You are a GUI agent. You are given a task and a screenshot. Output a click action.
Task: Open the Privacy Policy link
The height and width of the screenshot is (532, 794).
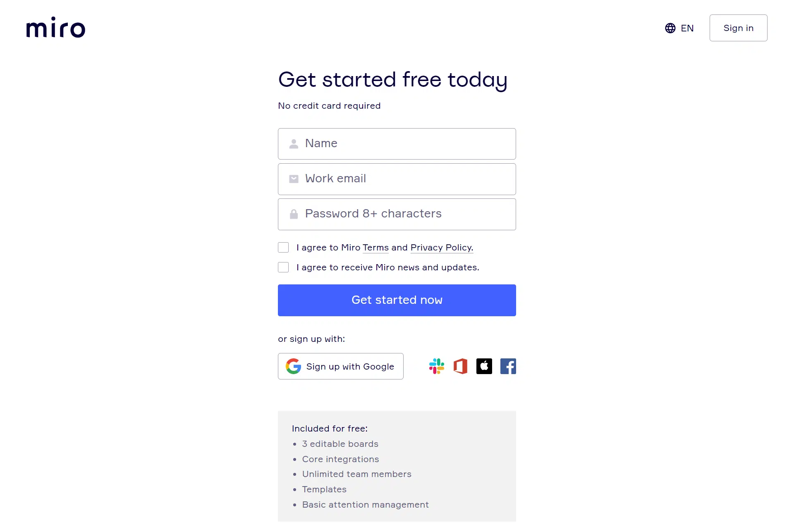point(442,248)
